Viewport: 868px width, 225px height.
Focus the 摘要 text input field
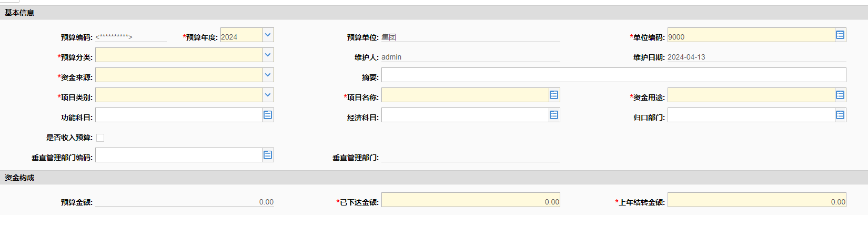[x=613, y=75]
